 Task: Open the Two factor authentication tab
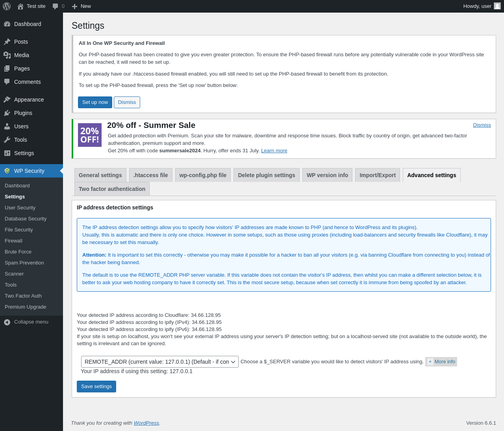(x=112, y=189)
